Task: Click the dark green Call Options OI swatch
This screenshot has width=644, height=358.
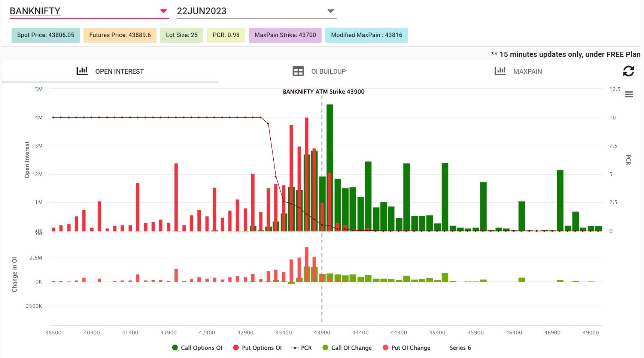Action: coord(175,348)
